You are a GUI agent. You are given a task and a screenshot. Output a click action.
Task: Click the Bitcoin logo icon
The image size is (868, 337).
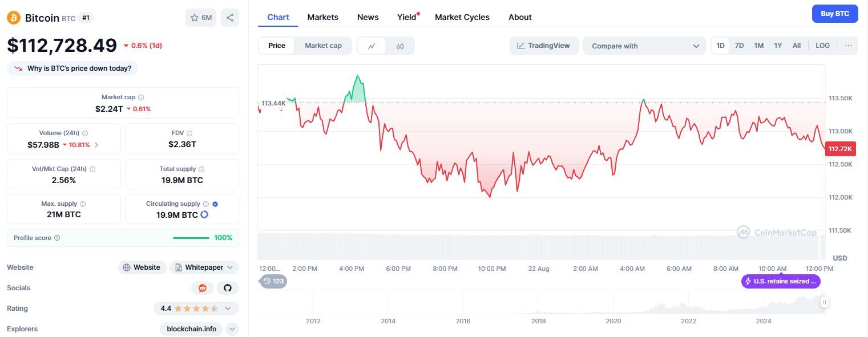[x=14, y=18]
